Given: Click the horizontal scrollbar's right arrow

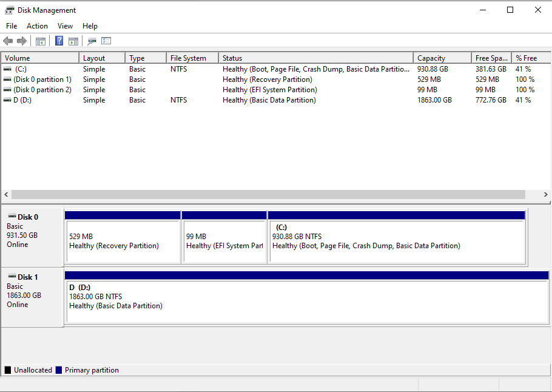Looking at the screenshot, I should [x=546, y=194].
